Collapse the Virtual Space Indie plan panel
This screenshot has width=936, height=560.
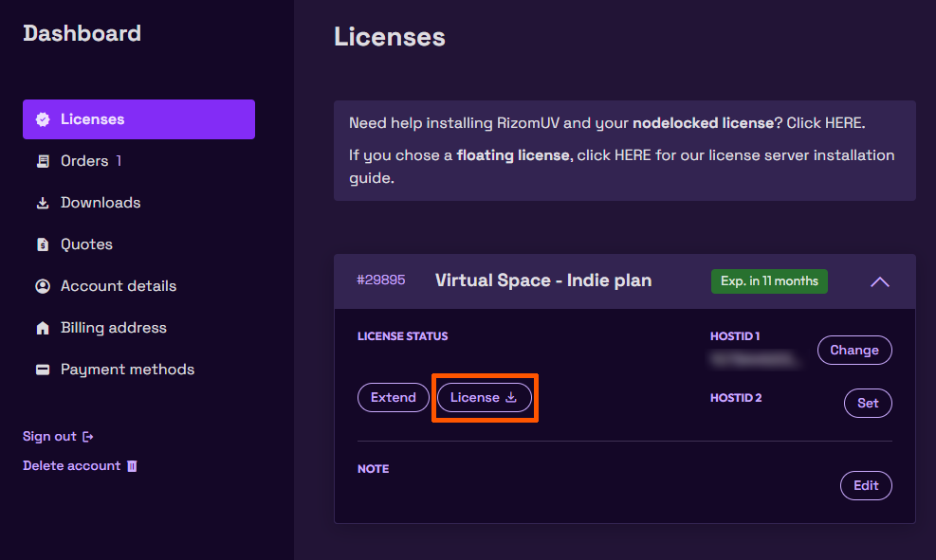point(879,281)
